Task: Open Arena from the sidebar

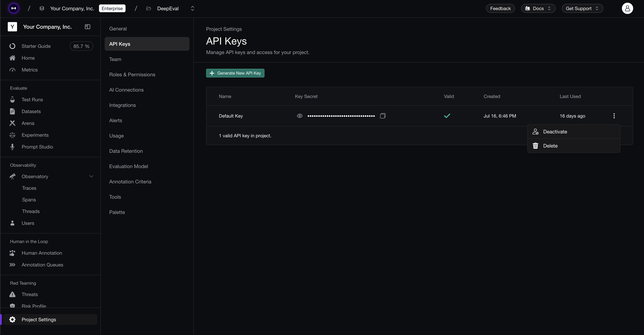Action: click(x=28, y=123)
